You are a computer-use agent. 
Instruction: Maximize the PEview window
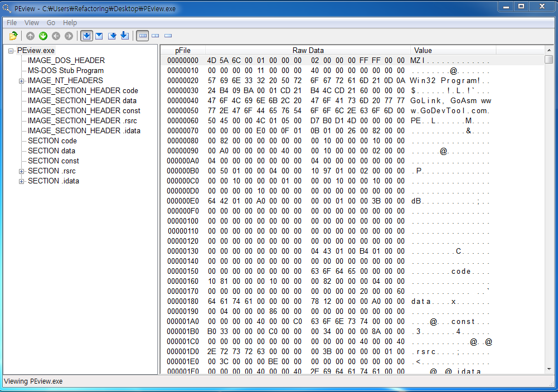tap(521, 6)
